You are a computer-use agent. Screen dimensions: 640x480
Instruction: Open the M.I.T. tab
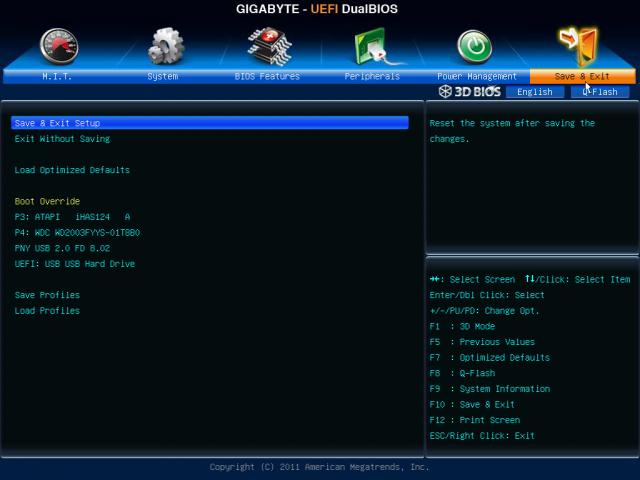pos(57,76)
